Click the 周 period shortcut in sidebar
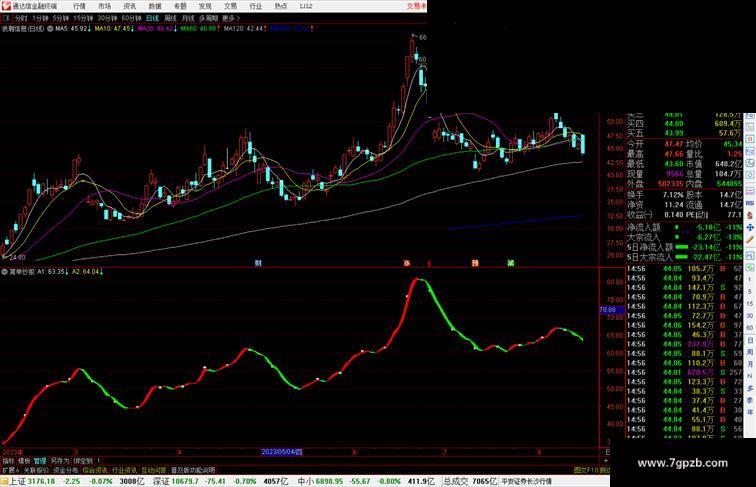This screenshot has height=487, width=756. pyautogui.click(x=750, y=352)
